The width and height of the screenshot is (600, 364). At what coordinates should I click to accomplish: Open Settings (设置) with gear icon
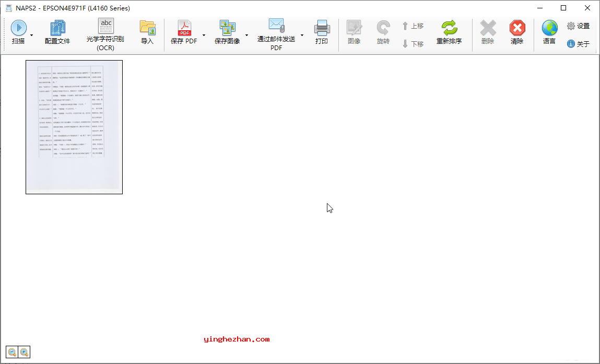(578, 26)
